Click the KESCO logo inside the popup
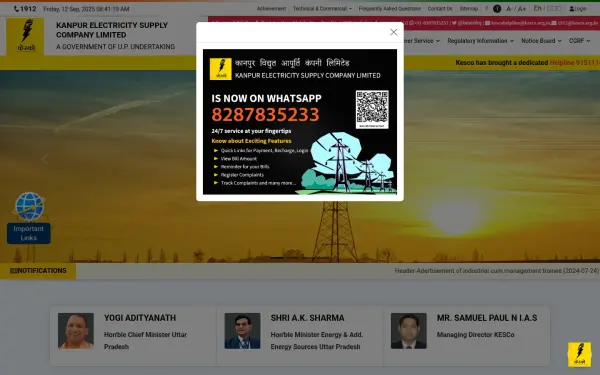 220,69
